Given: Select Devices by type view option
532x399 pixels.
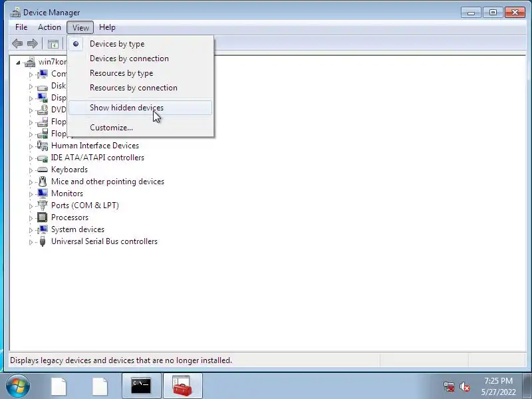Looking at the screenshot, I should coord(140,44).
